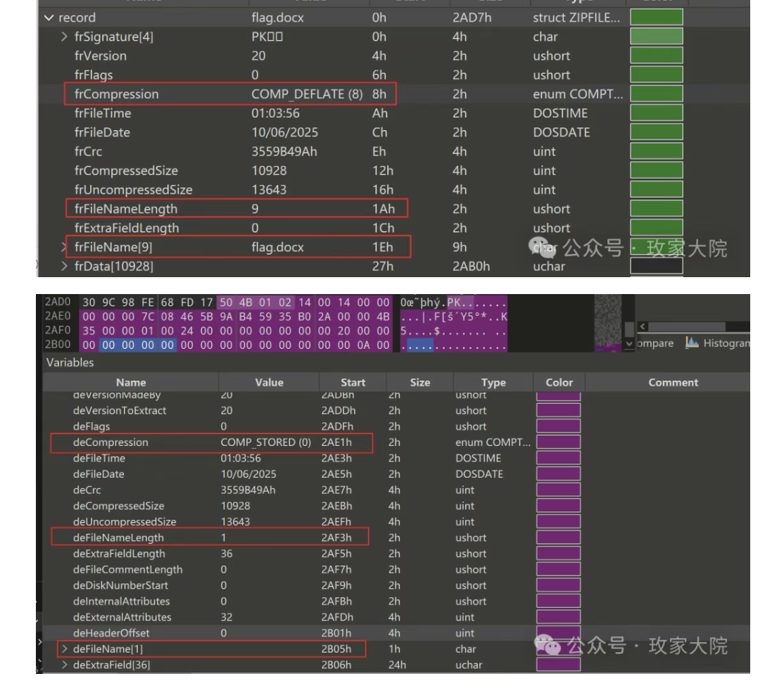The height and width of the screenshot is (688, 784).
Task: Select the frFileNameLength row
Action: click(x=126, y=209)
